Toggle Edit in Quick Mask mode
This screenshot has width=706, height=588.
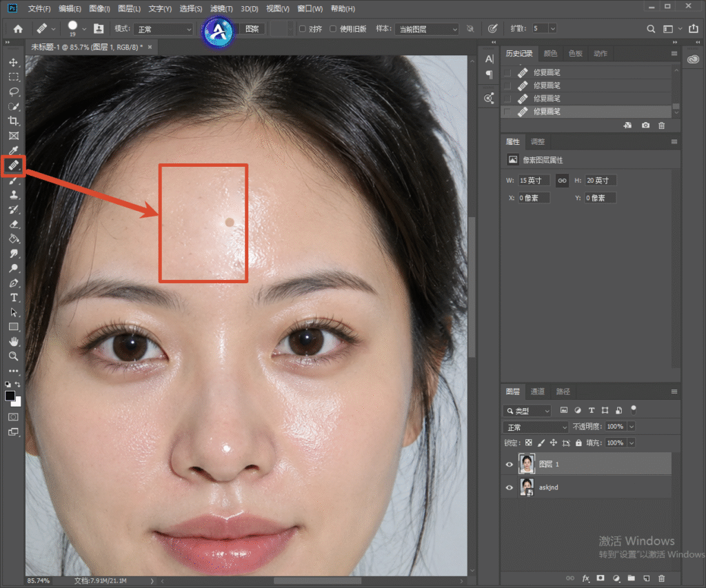(x=14, y=417)
